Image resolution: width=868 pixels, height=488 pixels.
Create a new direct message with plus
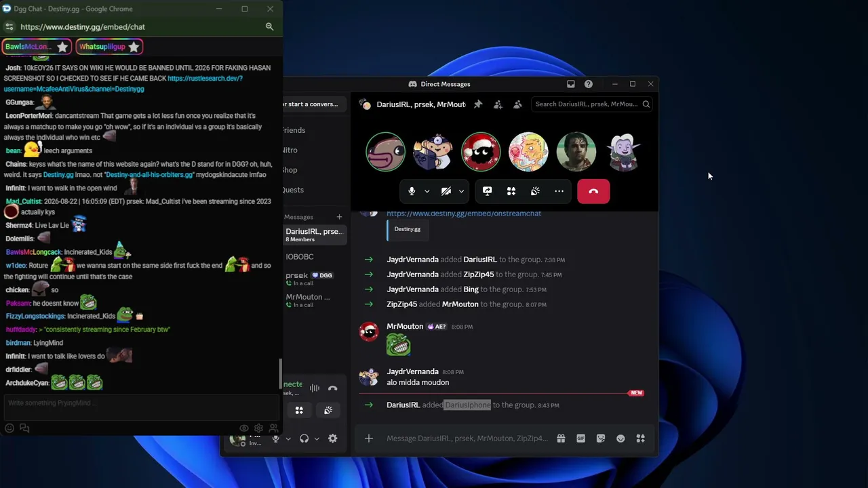pyautogui.click(x=339, y=217)
